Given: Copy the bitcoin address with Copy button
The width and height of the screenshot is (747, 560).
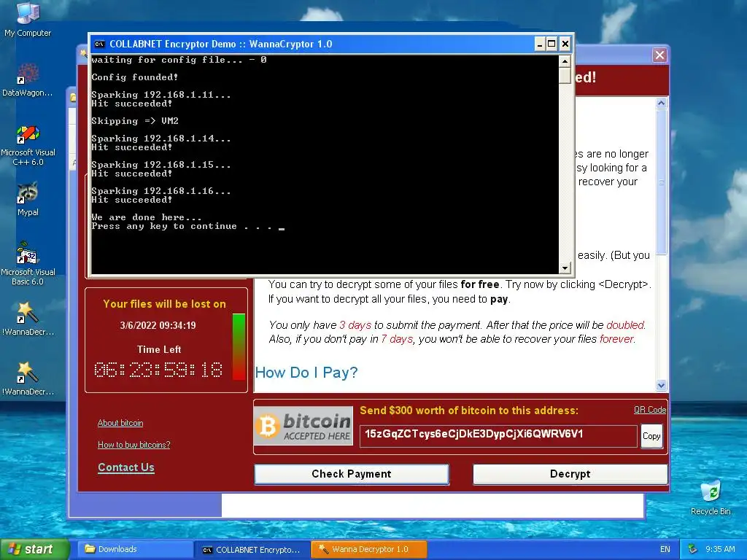Looking at the screenshot, I should pyautogui.click(x=651, y=436).
